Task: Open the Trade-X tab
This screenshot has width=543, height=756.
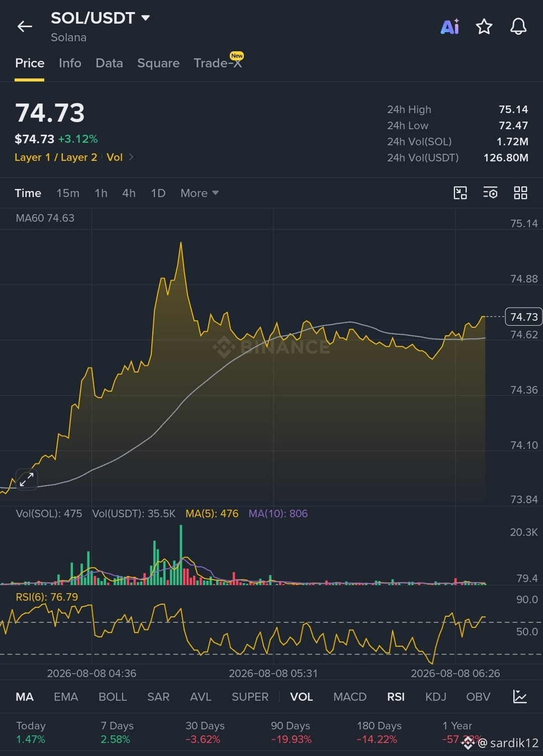Action: point(218,63)
